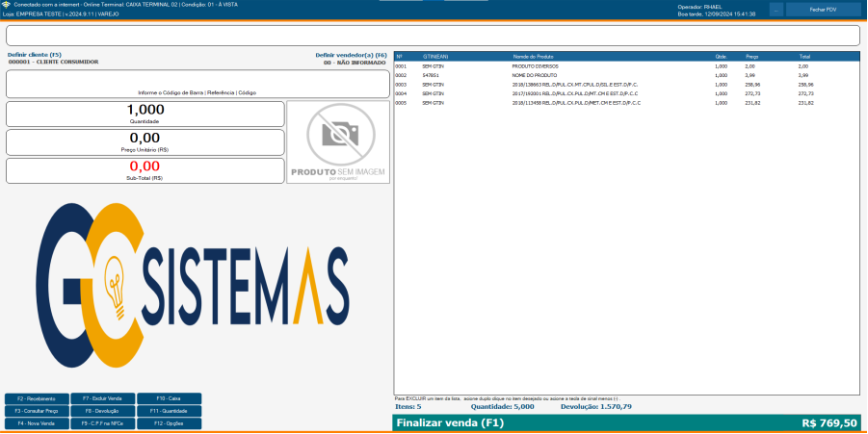Screen dimensions: 868x434
Task: Select F9 - C.P.F na NFCe button
Action: tap(102, 423)
